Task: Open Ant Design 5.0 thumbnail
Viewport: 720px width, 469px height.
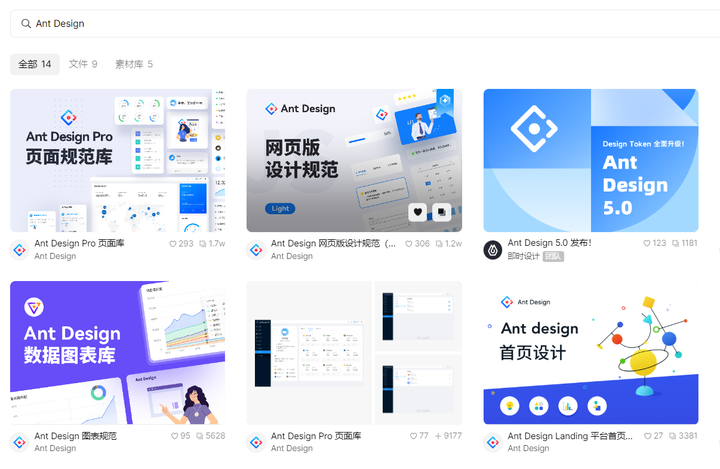Action: [x=591, y=160]
